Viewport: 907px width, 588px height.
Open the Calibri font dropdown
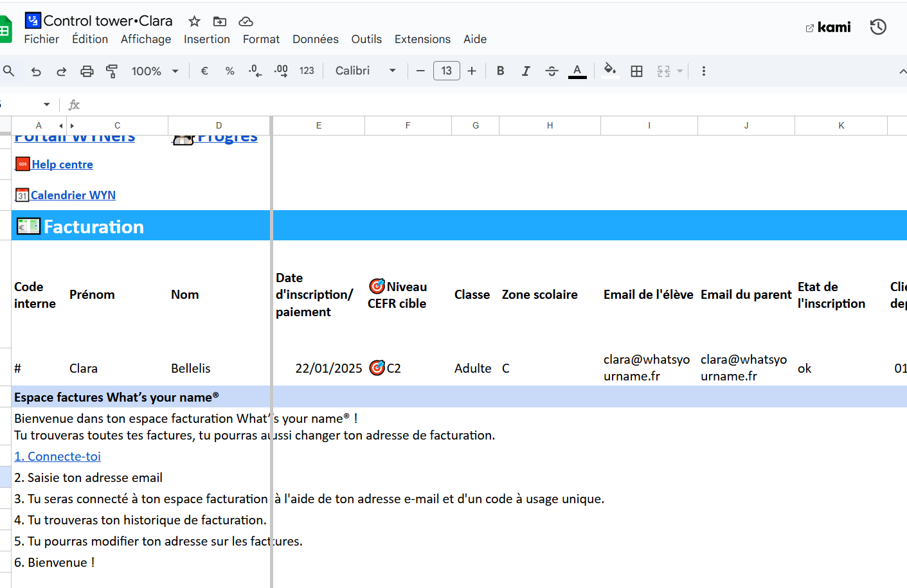click(365, 71)
